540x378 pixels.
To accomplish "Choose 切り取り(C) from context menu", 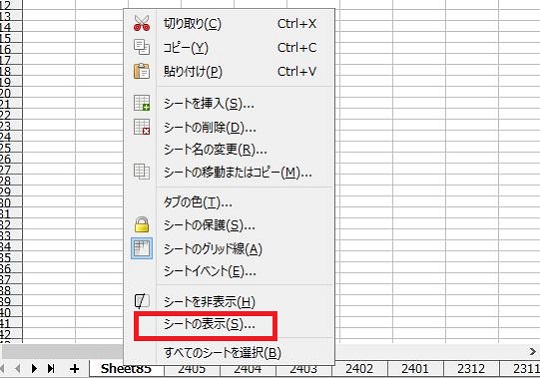I will pyautogui.click(x=229, y=24).
